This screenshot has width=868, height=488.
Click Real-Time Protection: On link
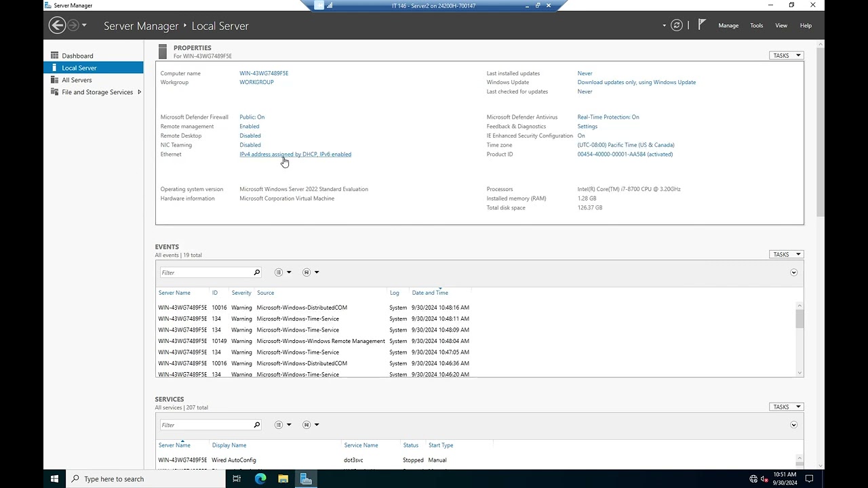(x=608, y=117)
